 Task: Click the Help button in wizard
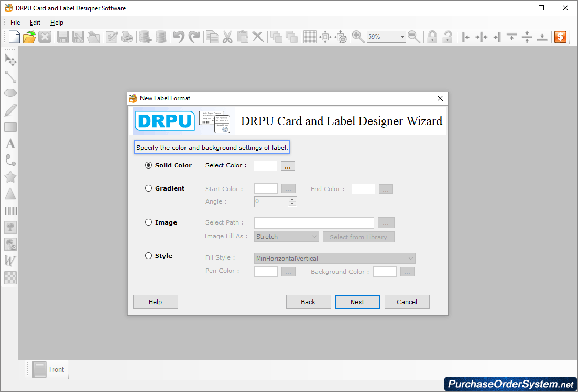click(x=155, y=302)
